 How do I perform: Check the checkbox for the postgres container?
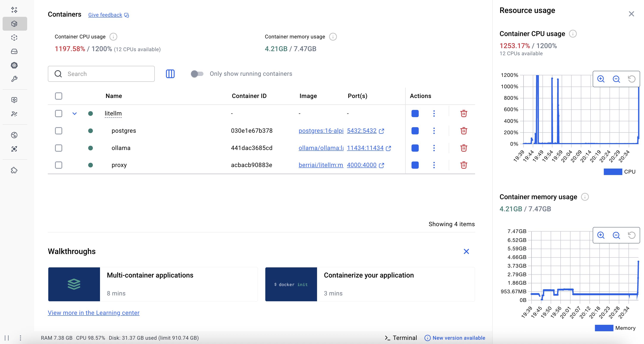point(58,131)
